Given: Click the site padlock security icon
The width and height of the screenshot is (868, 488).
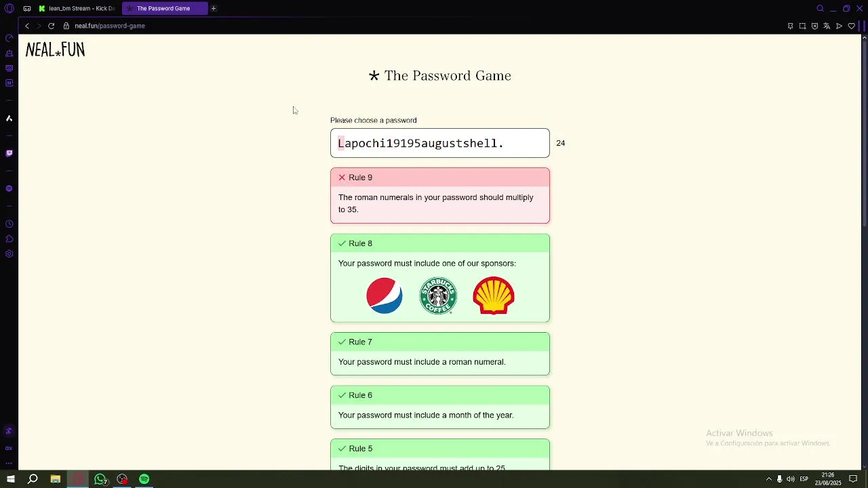Looking at the screenshot, I should tap(66, 26).
